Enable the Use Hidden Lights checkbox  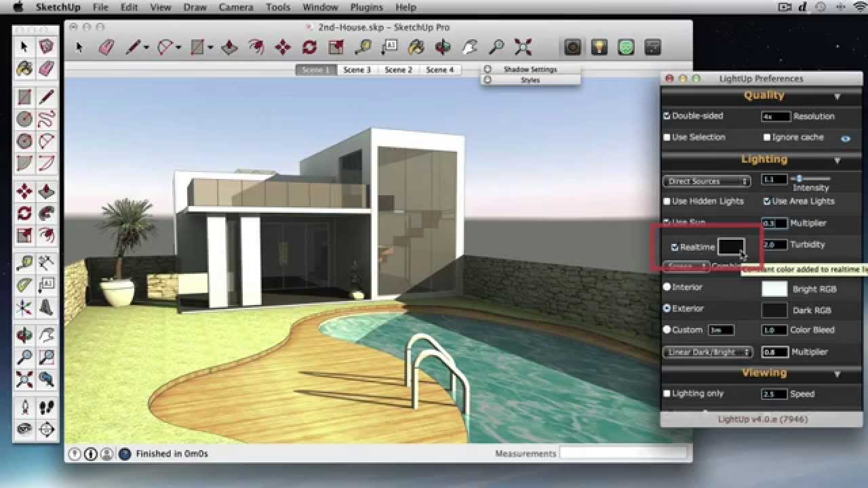click(x=667, y=201)
